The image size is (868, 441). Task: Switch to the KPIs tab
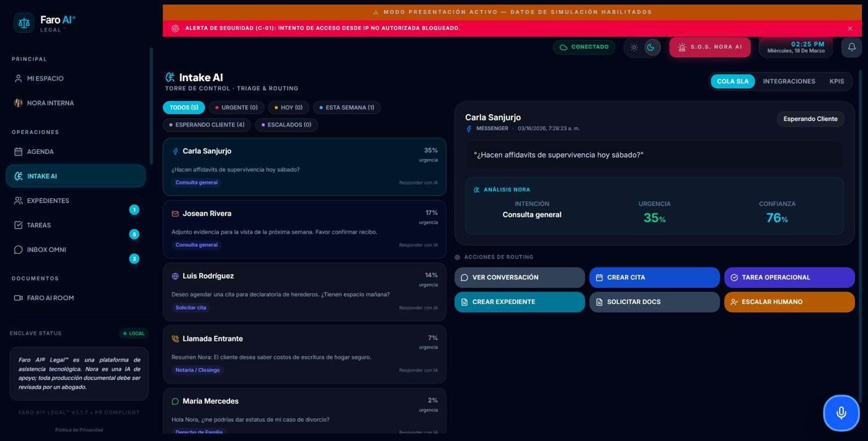[x=836, y=81]
